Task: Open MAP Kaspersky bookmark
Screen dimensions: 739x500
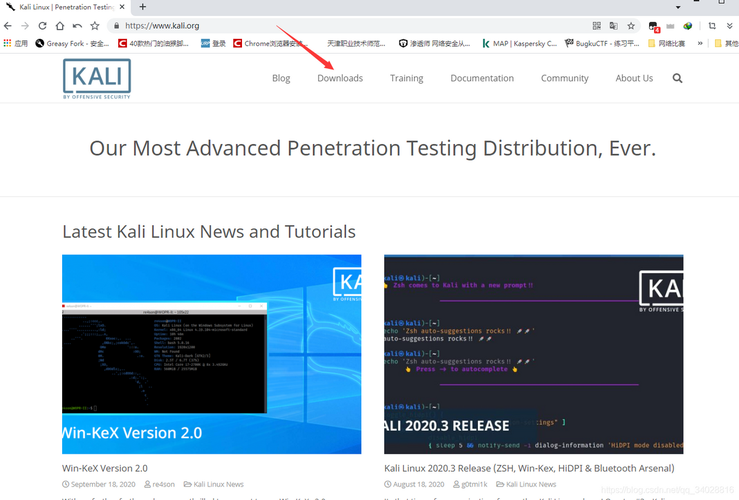Action: [519, 43]
